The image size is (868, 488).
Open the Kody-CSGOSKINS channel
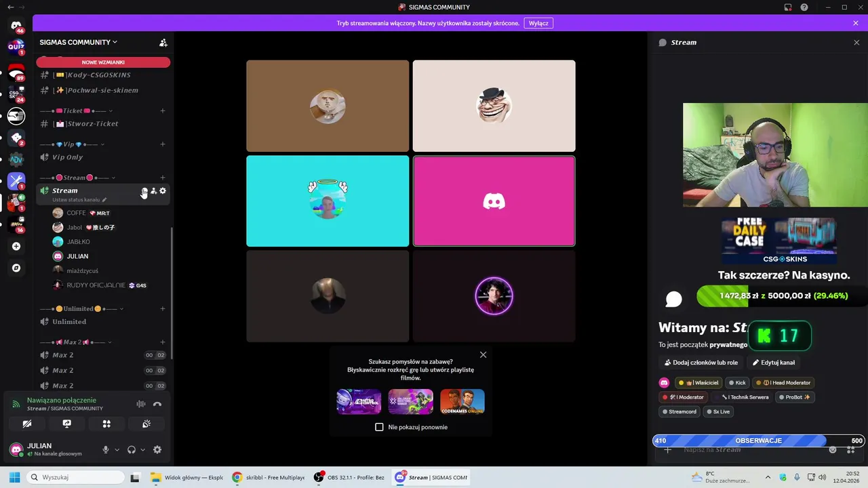(103, 75)
